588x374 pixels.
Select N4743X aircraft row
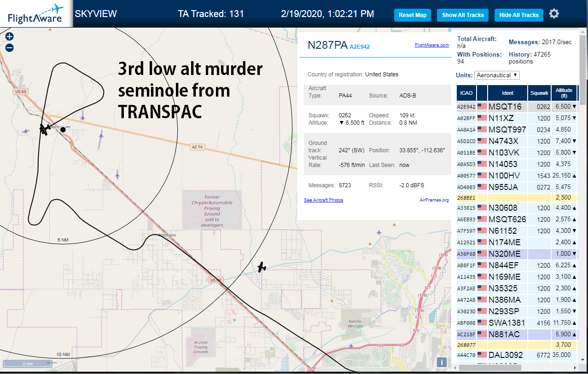pyautogui.click(x=517, y=141)
